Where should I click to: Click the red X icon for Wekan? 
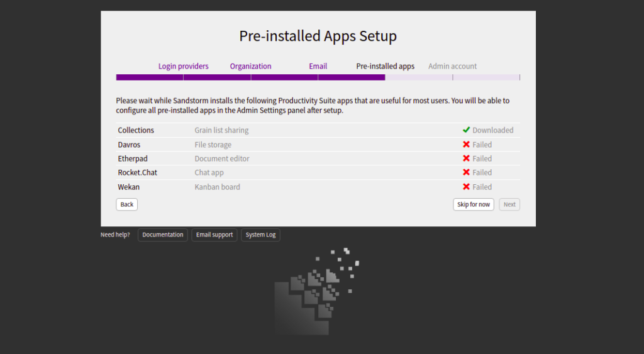click(466, 187)
